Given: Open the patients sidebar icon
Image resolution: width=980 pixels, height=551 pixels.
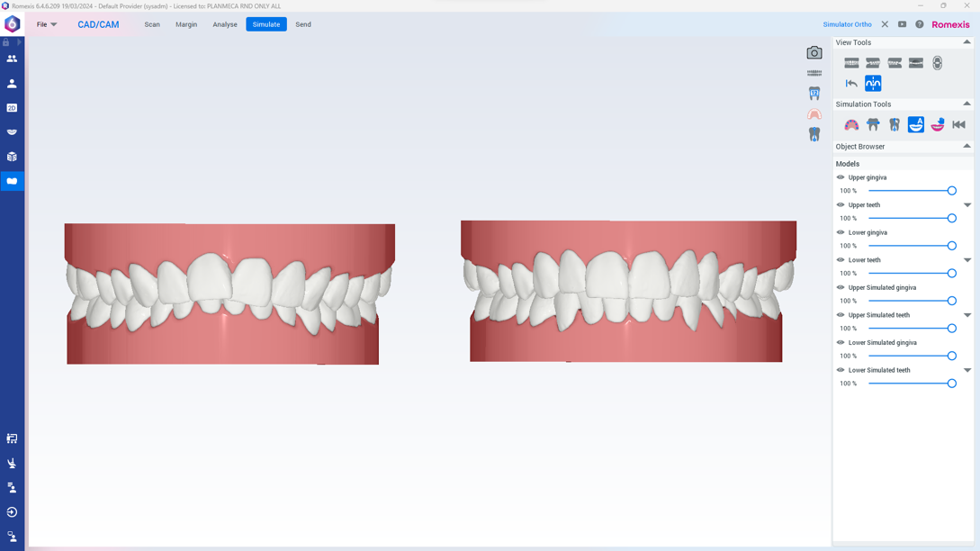Looking at the screenshot, I should tap(13, 59).
